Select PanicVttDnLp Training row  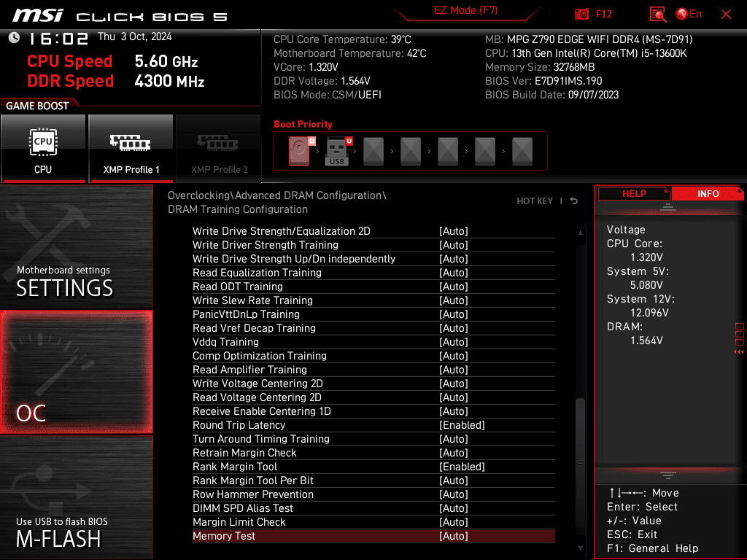point(373,314)
